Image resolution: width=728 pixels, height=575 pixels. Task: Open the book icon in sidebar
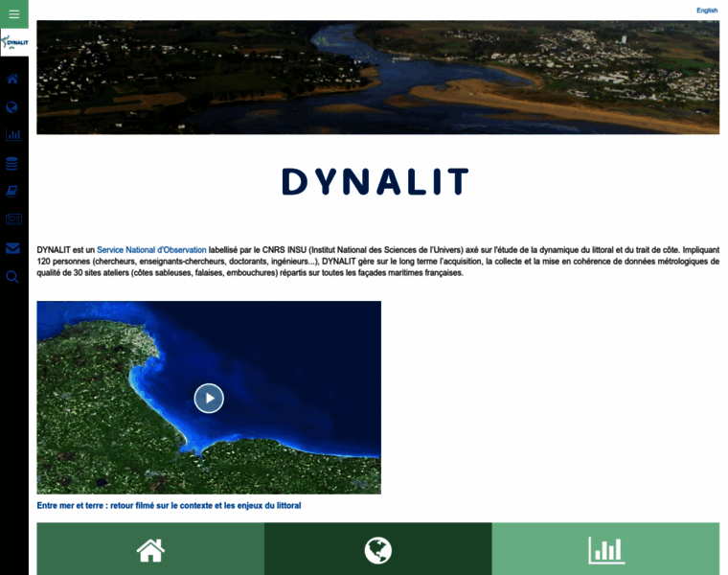tap(12, 192)
